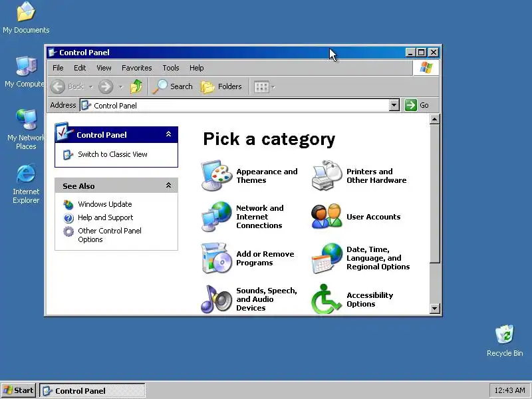Open the Windows Update link
Image resolution: width=532 pixels, height=399 pixels.
(105, 204)
